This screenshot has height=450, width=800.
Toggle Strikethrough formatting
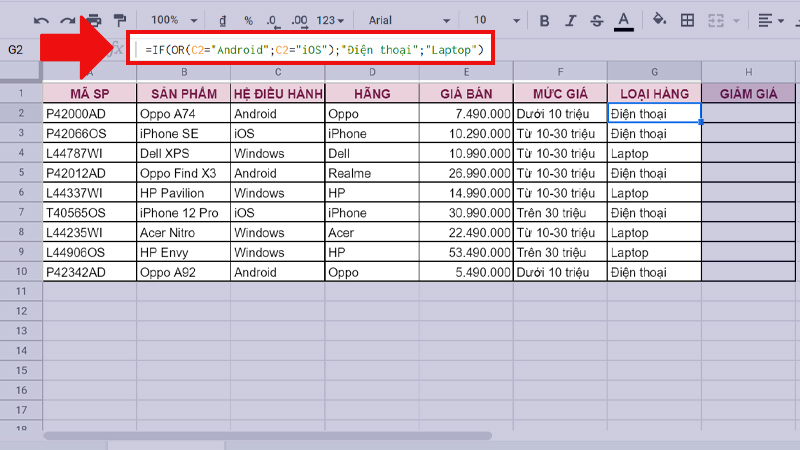(x=596, y=20)
